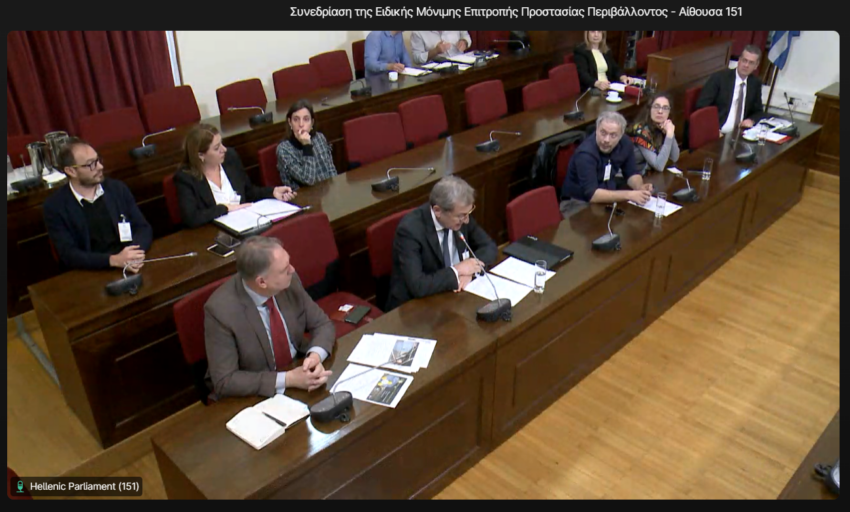Image resolution: width=850 pixels, height=512 pixels.
Task: Click the bearded man wearing glasses and lanyard
Action: coord(93,210)
